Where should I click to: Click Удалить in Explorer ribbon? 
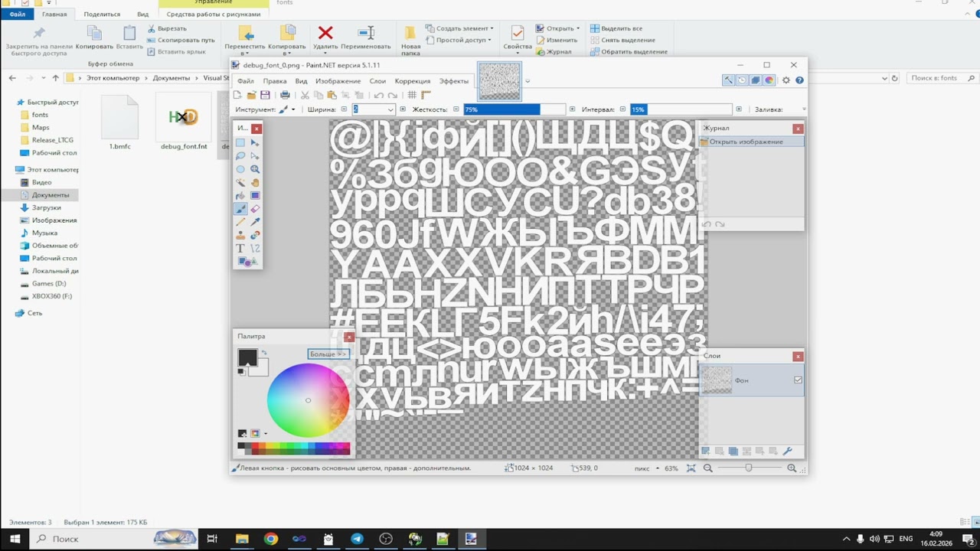click(x=325, y=39)
